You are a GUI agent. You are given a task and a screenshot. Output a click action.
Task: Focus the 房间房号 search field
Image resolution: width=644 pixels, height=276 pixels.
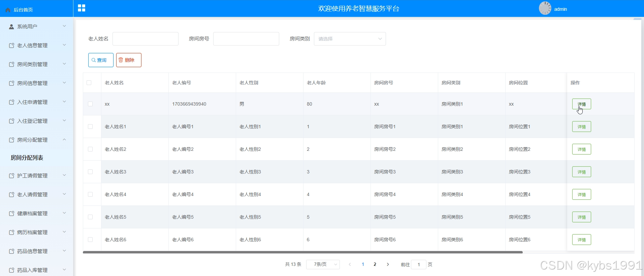tap(246, 39)
